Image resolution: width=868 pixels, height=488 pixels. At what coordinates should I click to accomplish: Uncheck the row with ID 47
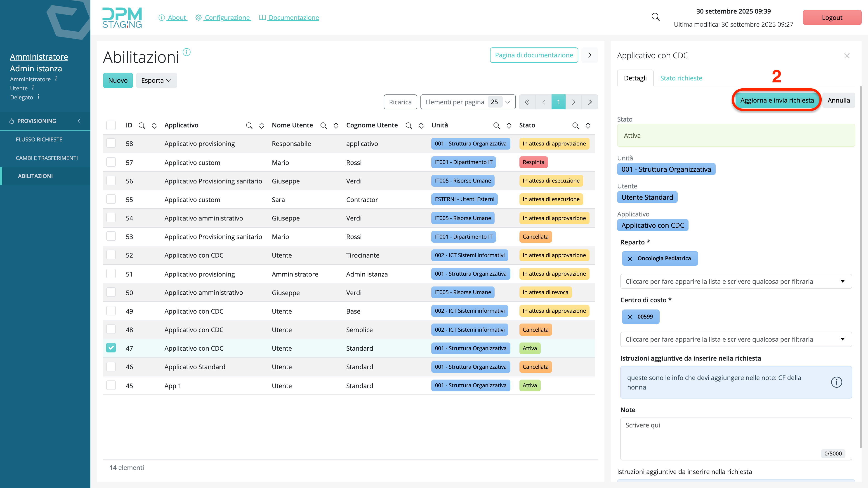click(x=111, y=348)
